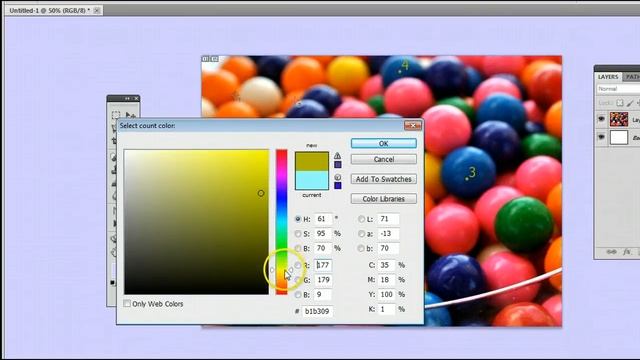Select the G green radio button
Screen dimensions: 640x360
[298, 280]
